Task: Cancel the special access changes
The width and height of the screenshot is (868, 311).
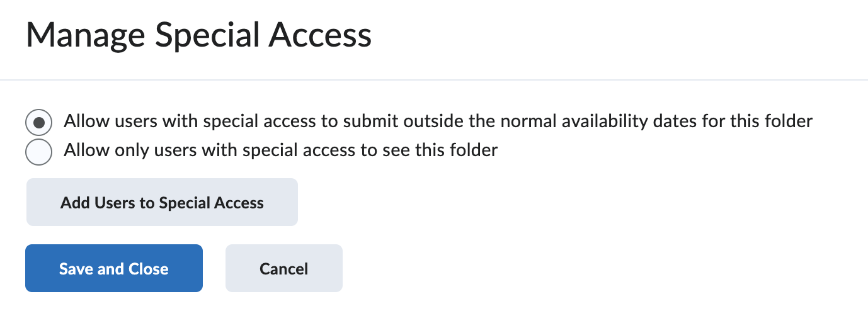Action: (283, 269)
